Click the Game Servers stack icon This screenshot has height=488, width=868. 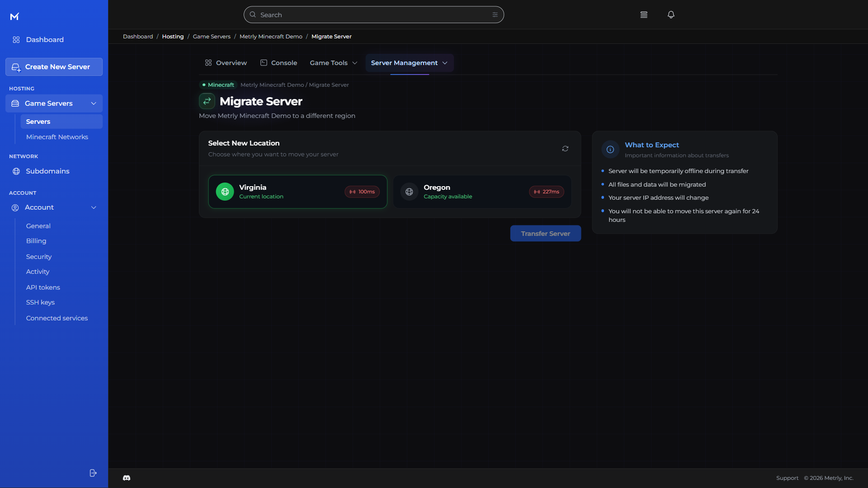click(15, 103)
